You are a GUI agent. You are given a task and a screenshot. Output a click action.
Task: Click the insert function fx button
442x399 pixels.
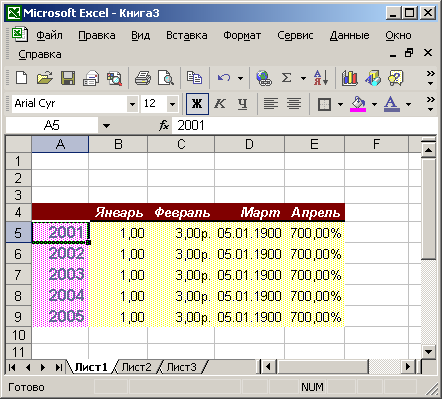(164, 126)
